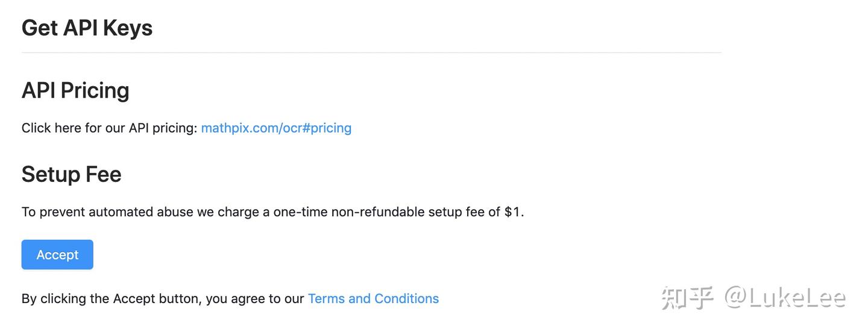Screen dimensions: 868x332
Task: Click the divider line below Get API Keys
Action: click(371, 53)
